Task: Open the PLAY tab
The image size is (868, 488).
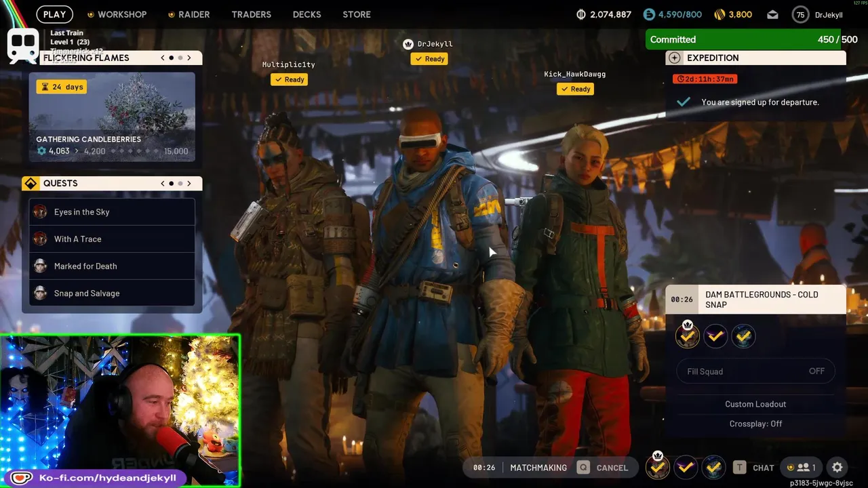Action: point(54,14)
